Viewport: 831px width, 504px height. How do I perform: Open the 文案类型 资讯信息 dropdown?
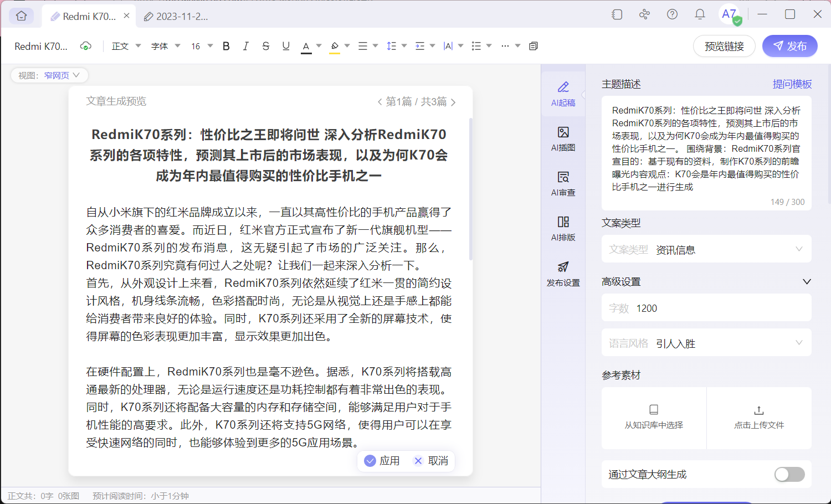point(706,249)
